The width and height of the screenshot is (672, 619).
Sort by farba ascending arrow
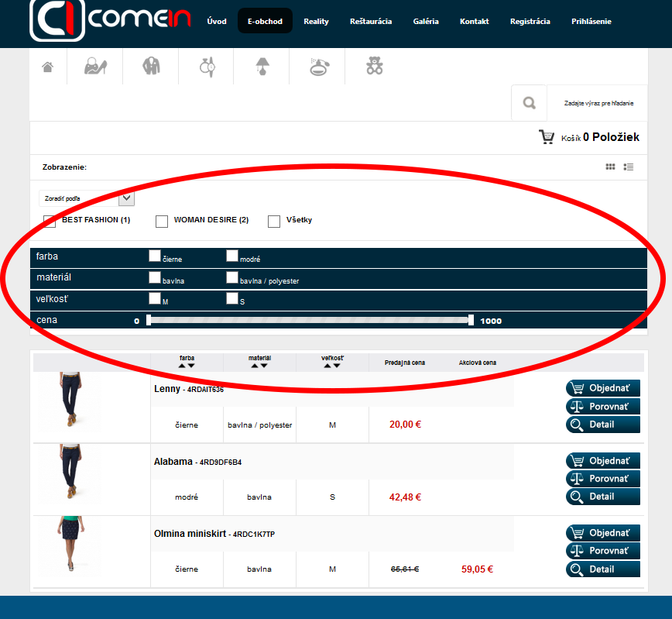coord(182,366)
